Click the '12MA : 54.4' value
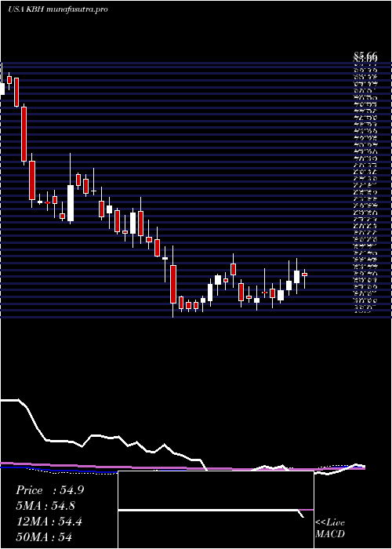 pyautogui.click(x=49, y=522)
